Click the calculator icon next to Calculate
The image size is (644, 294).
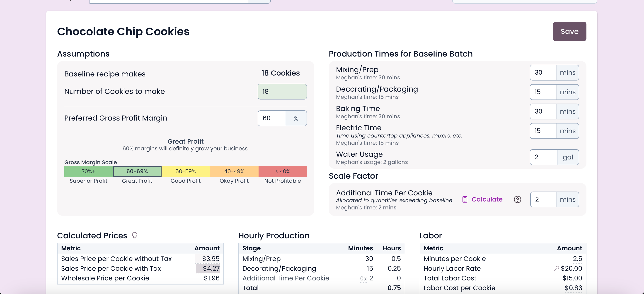465,199
